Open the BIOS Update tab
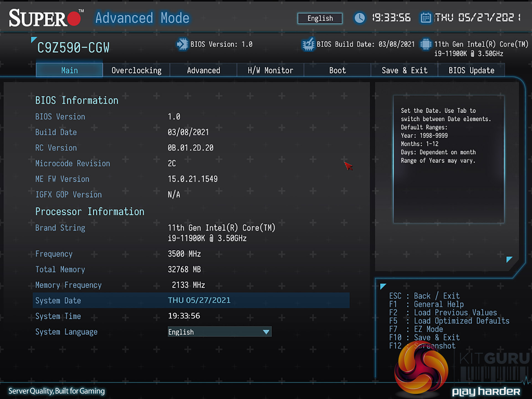 (471, 70)
